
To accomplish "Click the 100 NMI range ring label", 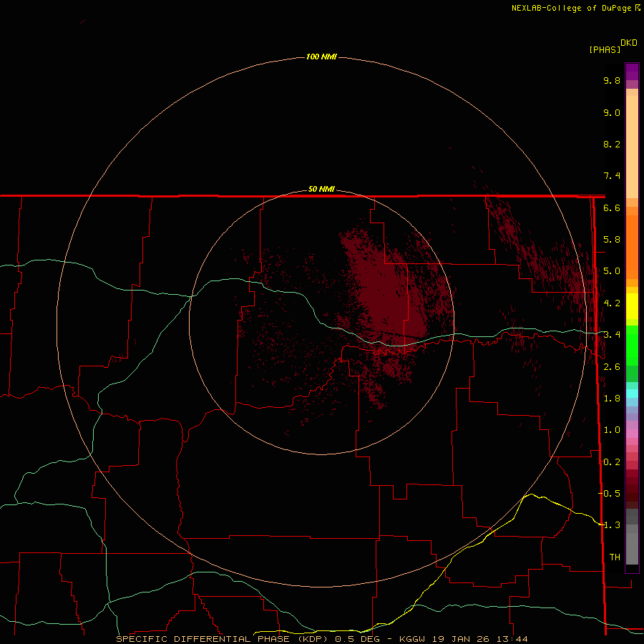I will pyautogui.click(x=321, y=57).
